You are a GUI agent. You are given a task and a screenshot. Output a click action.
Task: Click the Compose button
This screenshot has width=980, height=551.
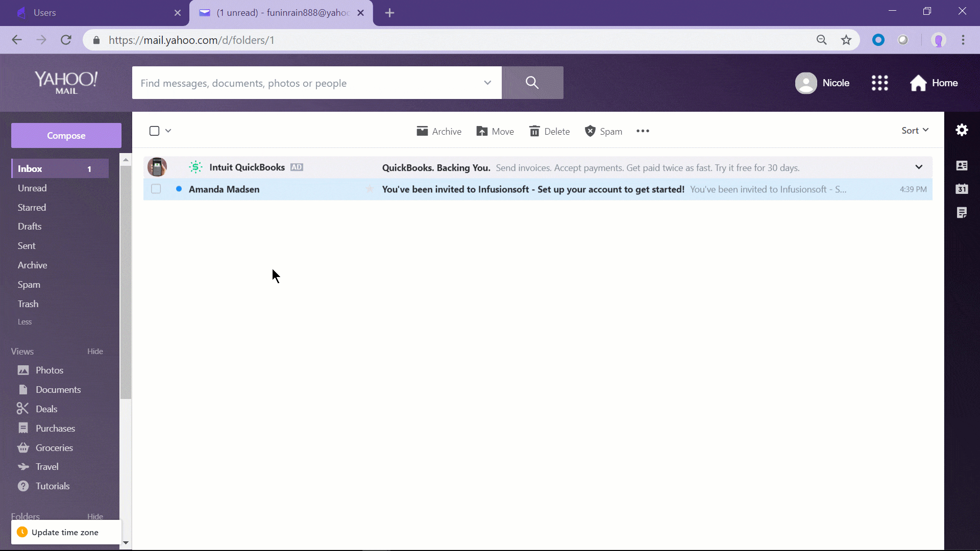(66, 136)
